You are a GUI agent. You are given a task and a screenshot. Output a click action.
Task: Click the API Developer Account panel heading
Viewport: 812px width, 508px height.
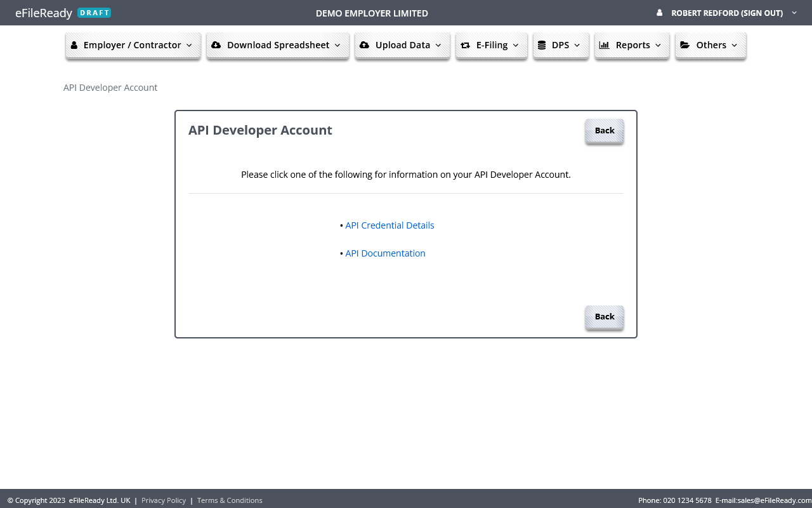tap(260, 130)
